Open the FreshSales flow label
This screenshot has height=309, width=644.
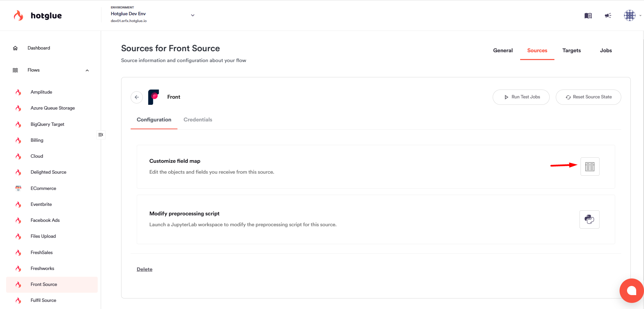click(x=42, y=253)
